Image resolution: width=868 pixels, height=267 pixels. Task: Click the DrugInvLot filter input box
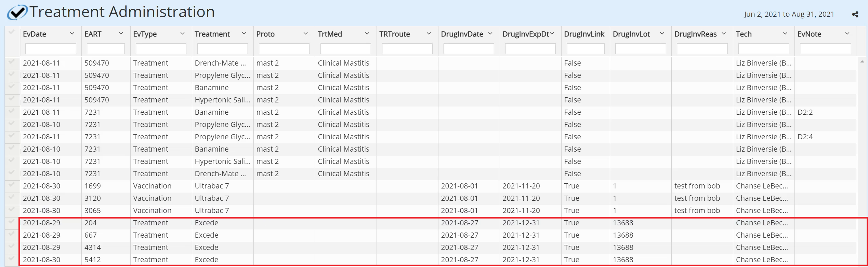click(641, 49)
